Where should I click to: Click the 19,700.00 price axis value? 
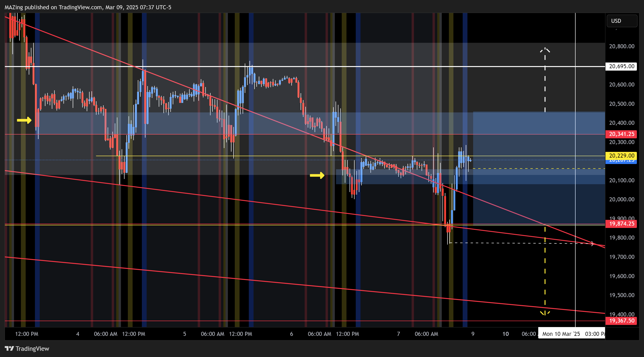pyautogui.click(x=621, y=257)
